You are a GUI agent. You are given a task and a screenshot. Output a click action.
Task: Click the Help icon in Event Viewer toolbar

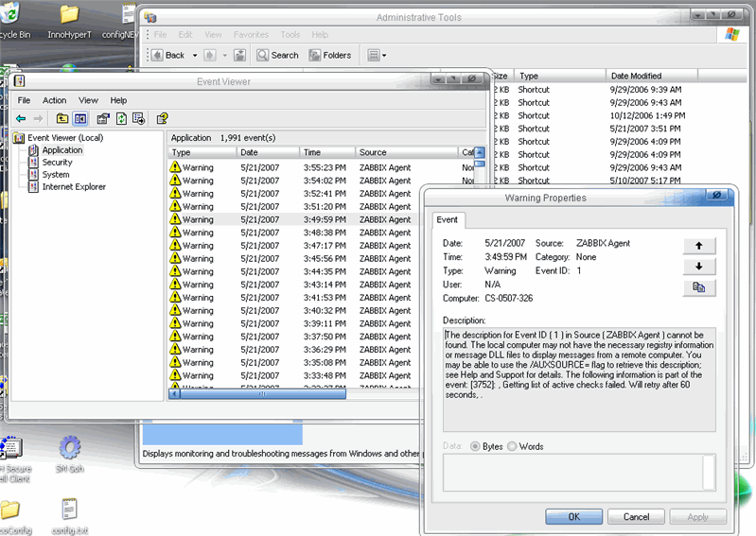[163, 118]
